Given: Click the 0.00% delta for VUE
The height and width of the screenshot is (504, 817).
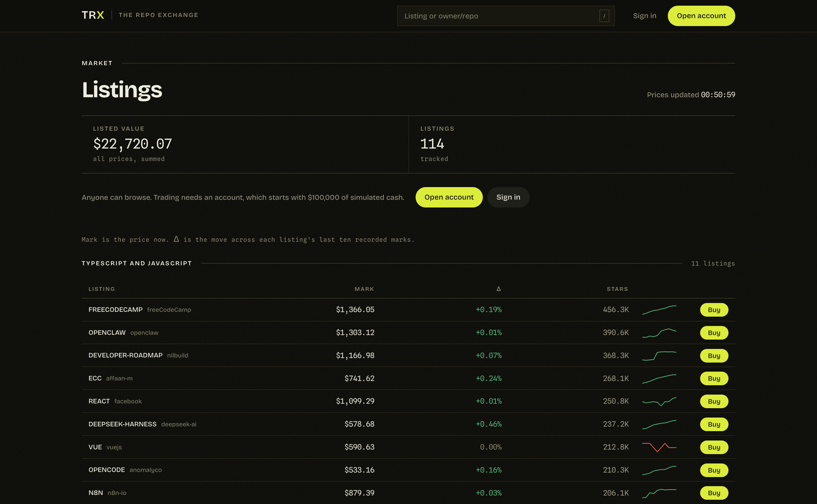Looking at the screenshot, I should [x=491, y=447].
